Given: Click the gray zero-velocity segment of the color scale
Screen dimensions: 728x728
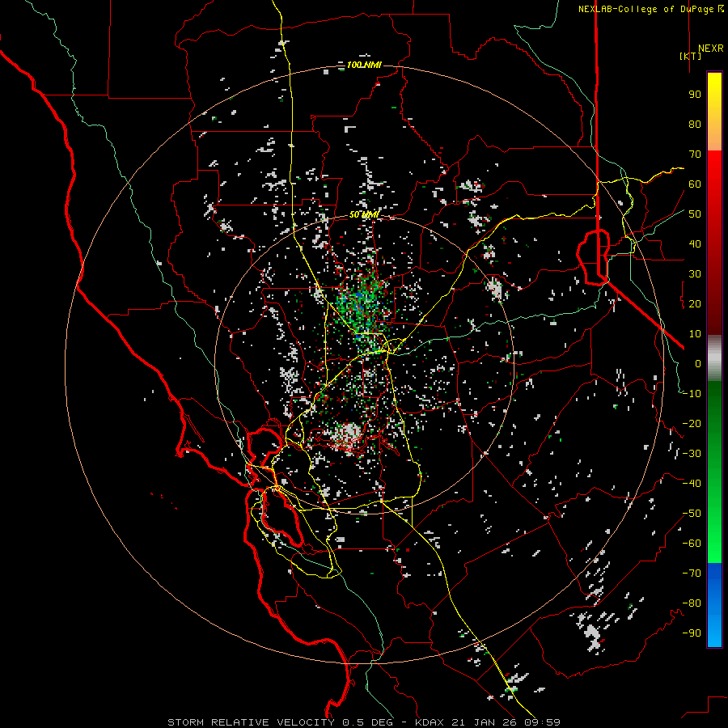Looking at the screenshot, I should pos(714,358).
